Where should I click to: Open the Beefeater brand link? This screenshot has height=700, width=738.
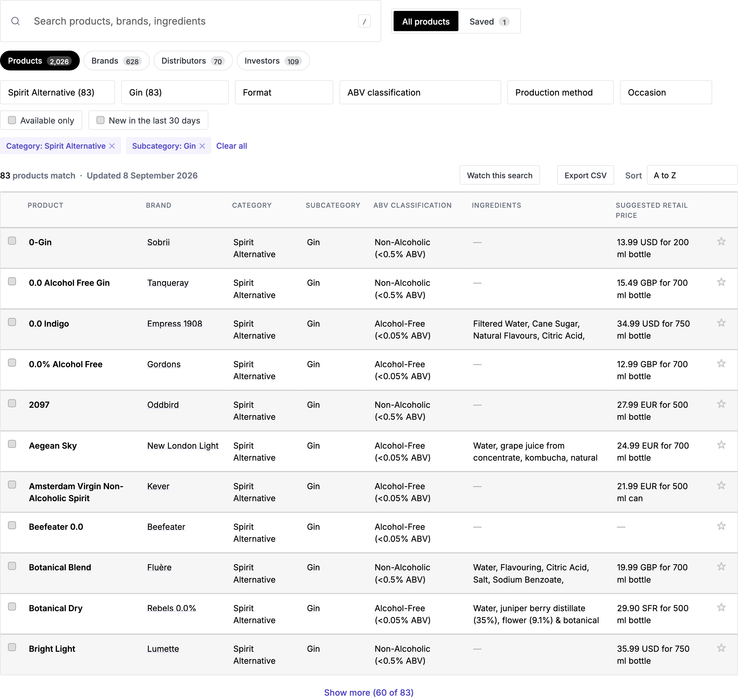(x=166, y=527)
